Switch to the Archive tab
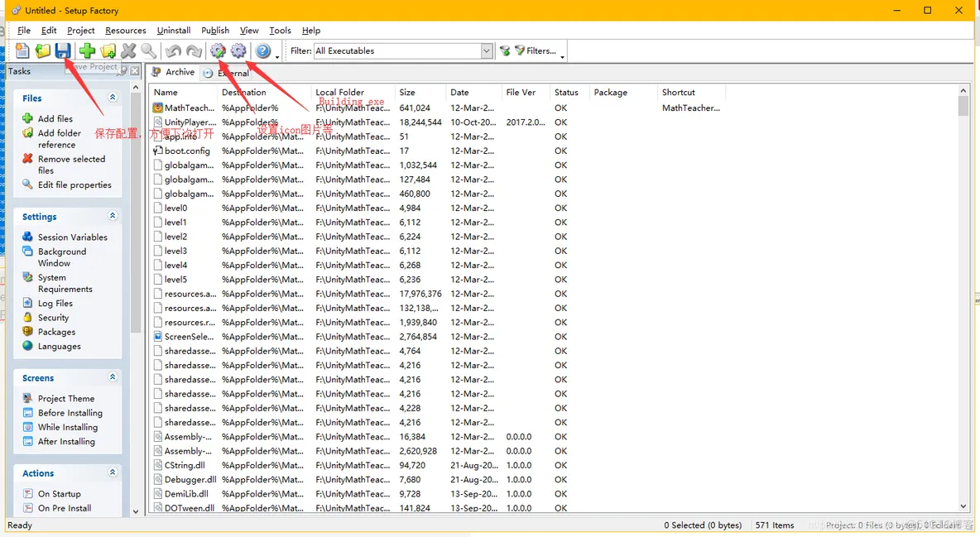This screenshot has width=980, height=537. click(173, 73)
